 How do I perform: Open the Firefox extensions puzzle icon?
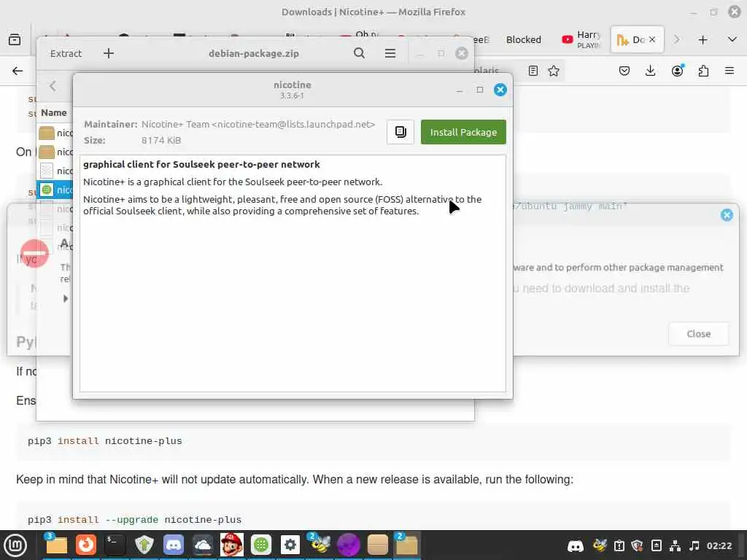tap(703, 71)
